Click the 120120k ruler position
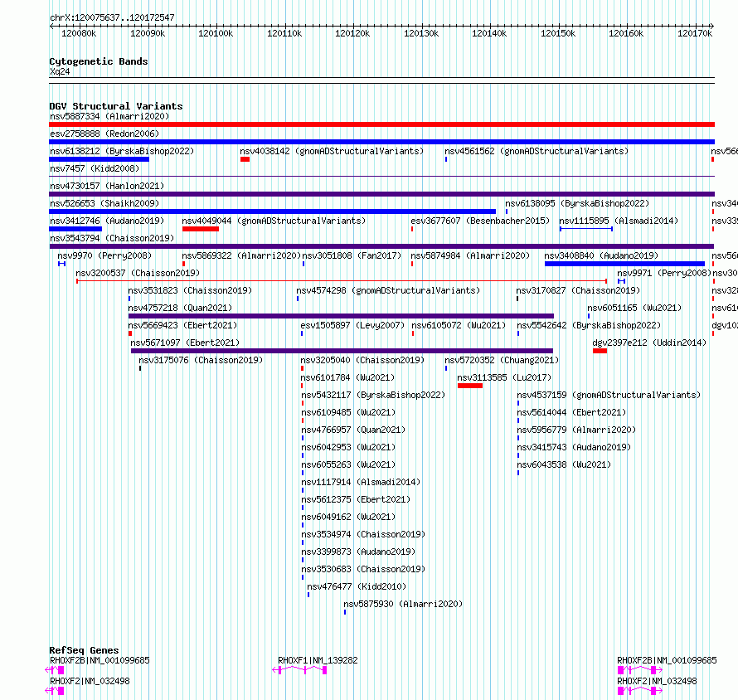The image size is (738, 700). [352, 33]
